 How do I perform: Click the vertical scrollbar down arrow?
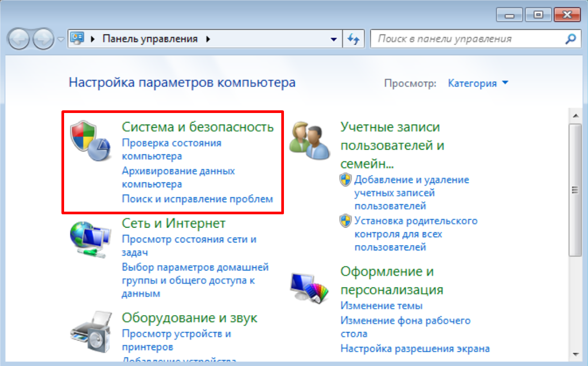click(574, 353)
